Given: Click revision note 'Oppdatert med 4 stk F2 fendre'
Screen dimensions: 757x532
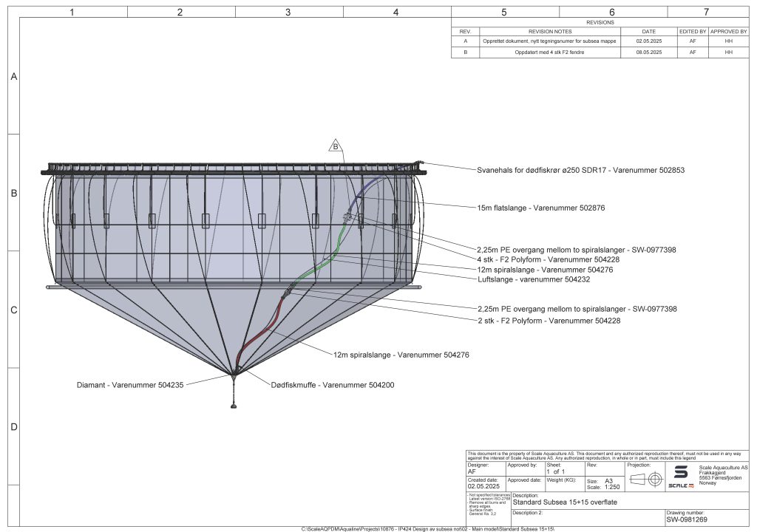Looking at the screenshot, I should 549,52.
